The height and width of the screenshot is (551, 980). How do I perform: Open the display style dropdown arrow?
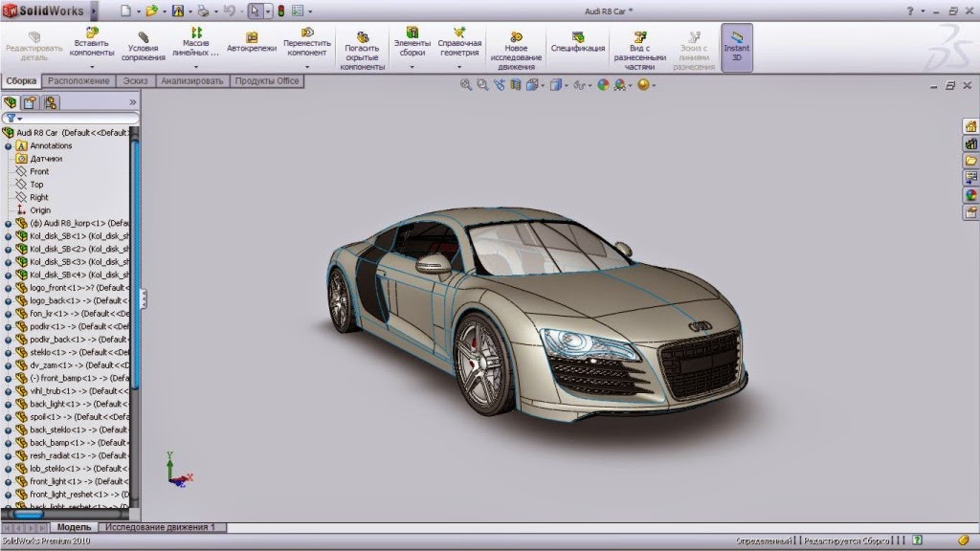[565, 83]
